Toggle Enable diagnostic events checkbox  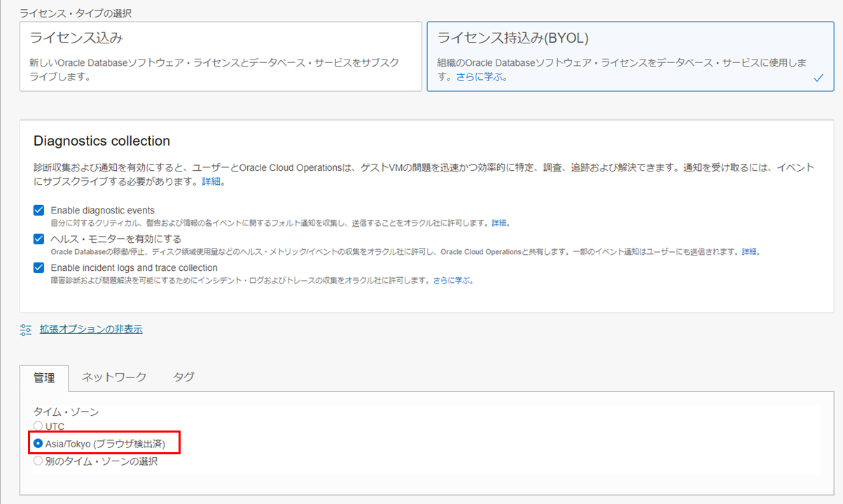pos(39,211)
